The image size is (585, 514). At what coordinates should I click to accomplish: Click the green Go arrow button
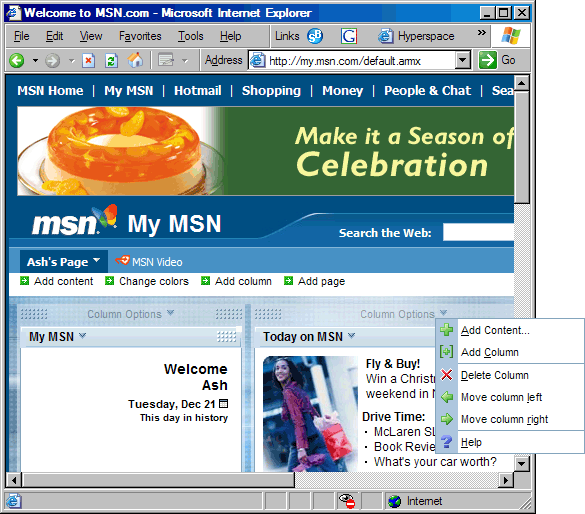tap(488, 60)
